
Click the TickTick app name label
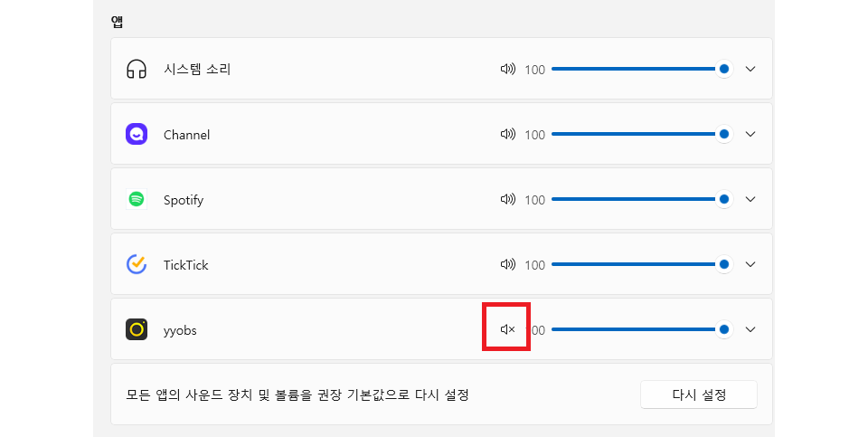[186, 265]
